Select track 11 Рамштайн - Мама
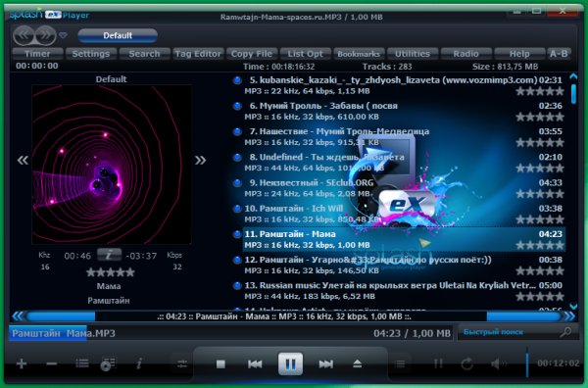Screen dimensions: 588x388 tap(404, 239)
